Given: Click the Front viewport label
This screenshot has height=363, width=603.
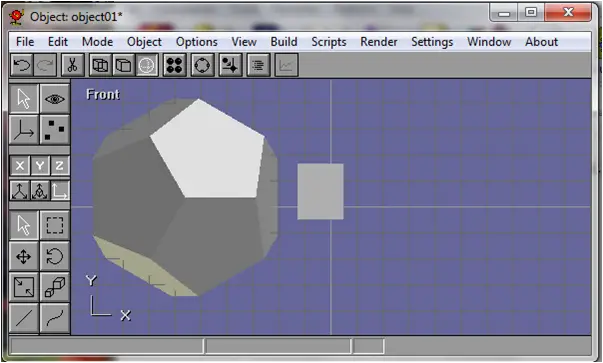Looking at the screenshot, I should click(x=103, y=94).
